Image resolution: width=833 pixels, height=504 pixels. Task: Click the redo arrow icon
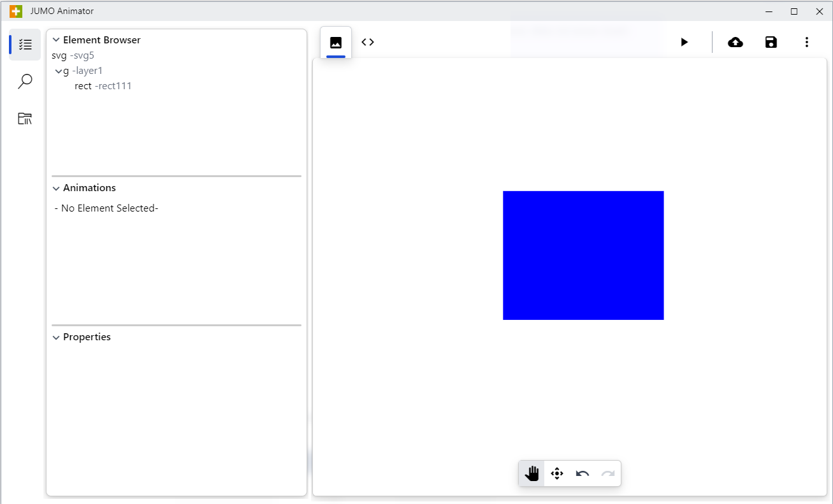[608, 473]
